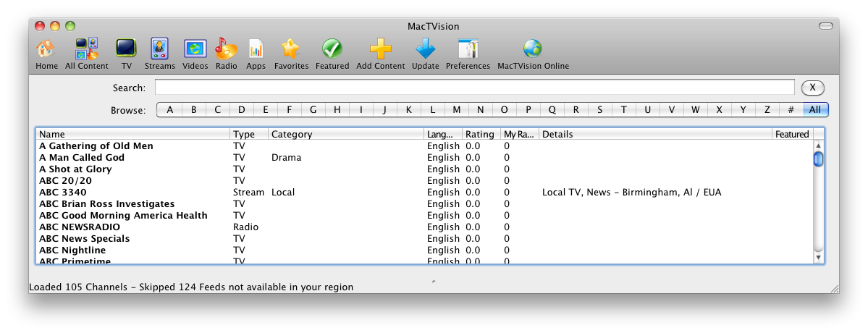Open the Featured checkmark icon
868x333 pixels.
point(332,54)
